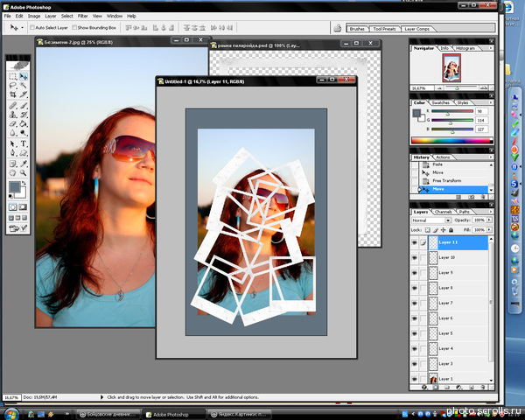Open the Brushes palette well tab
Viewport: 525px width, 420px height.
tap(357, 29)
